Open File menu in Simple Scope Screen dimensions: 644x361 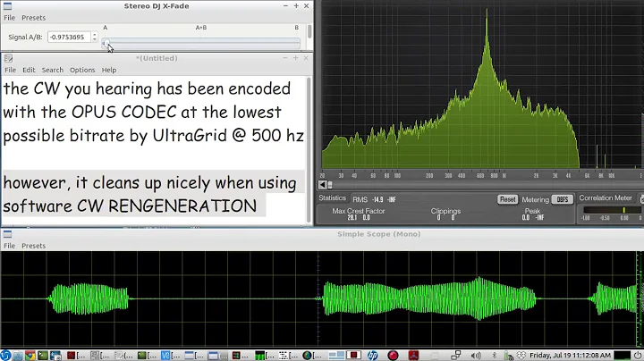click(10, 246)
